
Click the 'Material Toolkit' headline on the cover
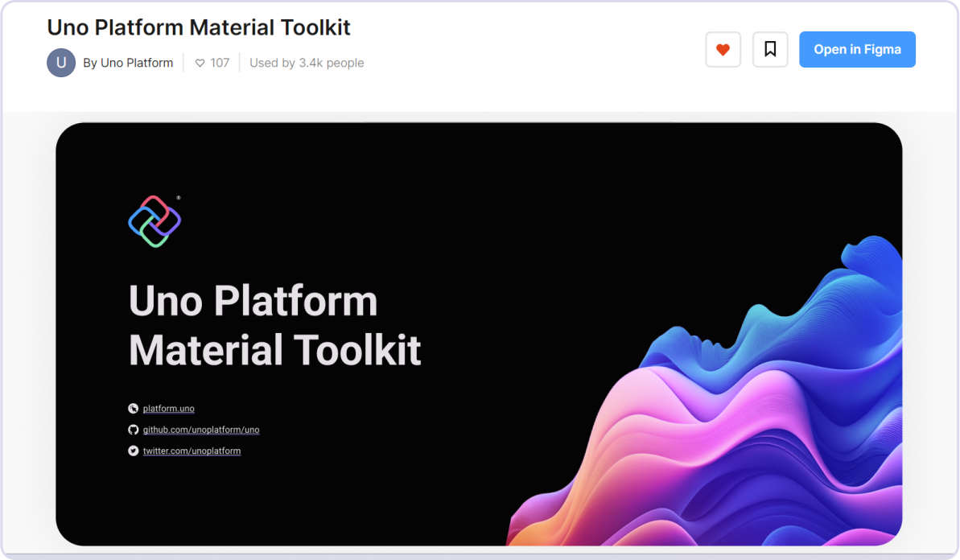[274, 351]
